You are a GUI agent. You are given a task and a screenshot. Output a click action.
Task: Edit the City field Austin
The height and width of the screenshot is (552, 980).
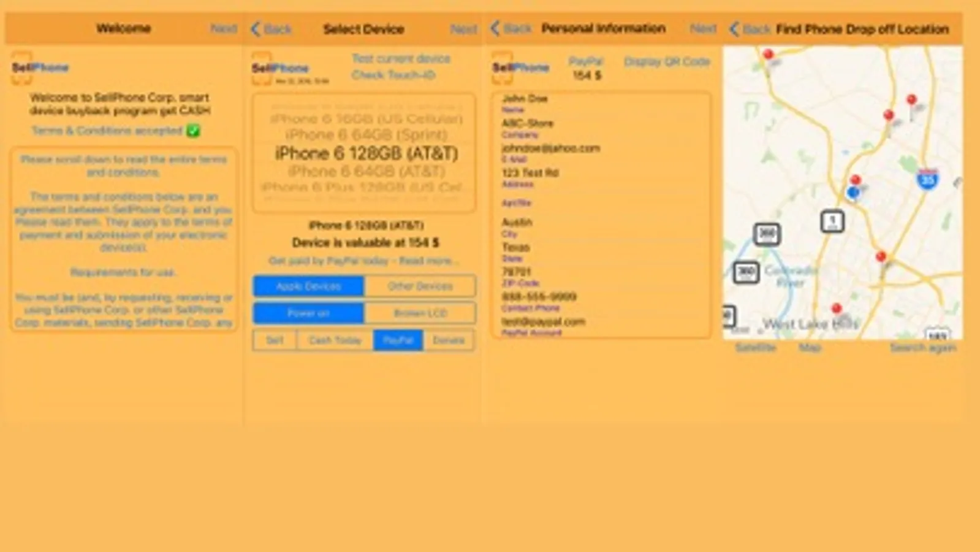click(601, 227)
